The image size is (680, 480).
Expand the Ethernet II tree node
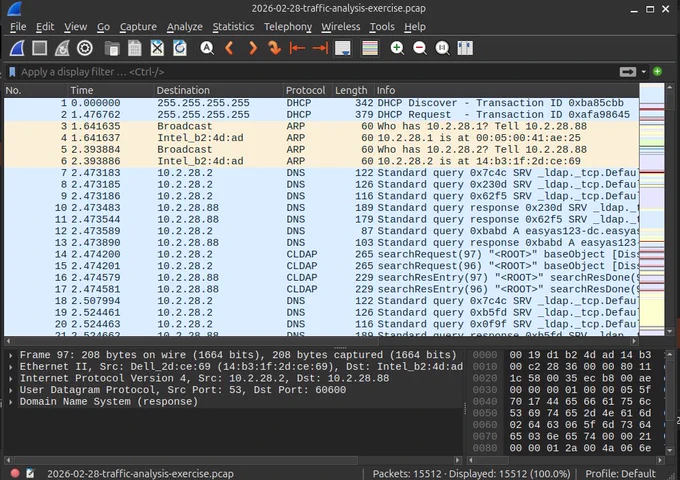(x=10, y=367)
